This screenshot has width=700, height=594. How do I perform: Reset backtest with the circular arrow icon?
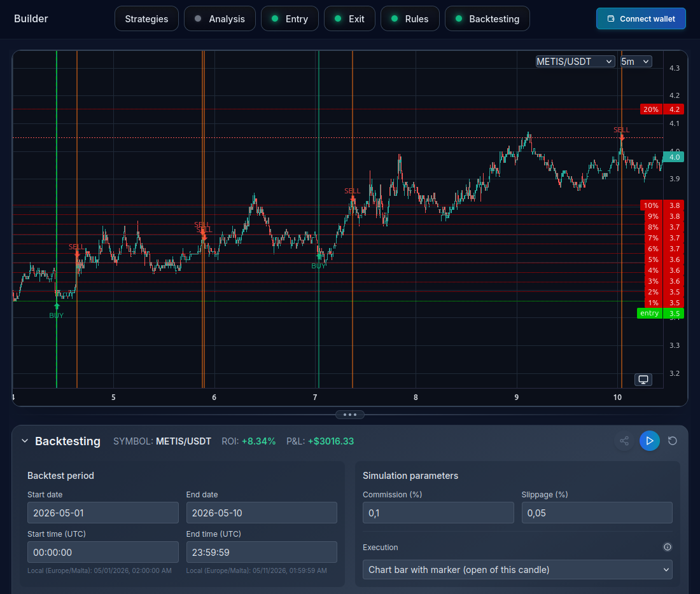pyautogui.click(x=673, y=441)
